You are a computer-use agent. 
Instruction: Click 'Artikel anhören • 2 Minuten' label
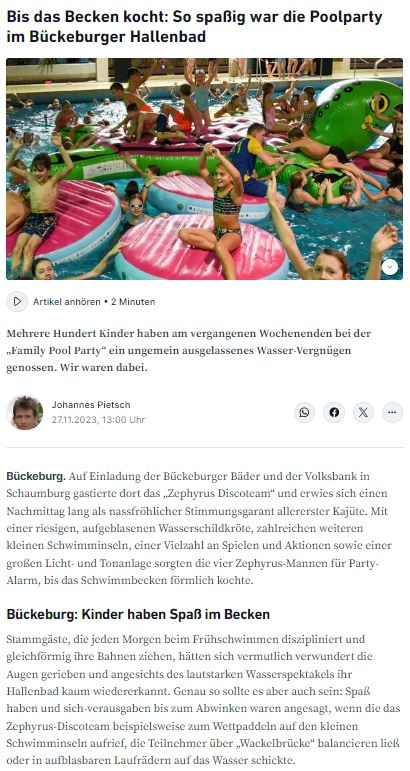click(94, 302)
